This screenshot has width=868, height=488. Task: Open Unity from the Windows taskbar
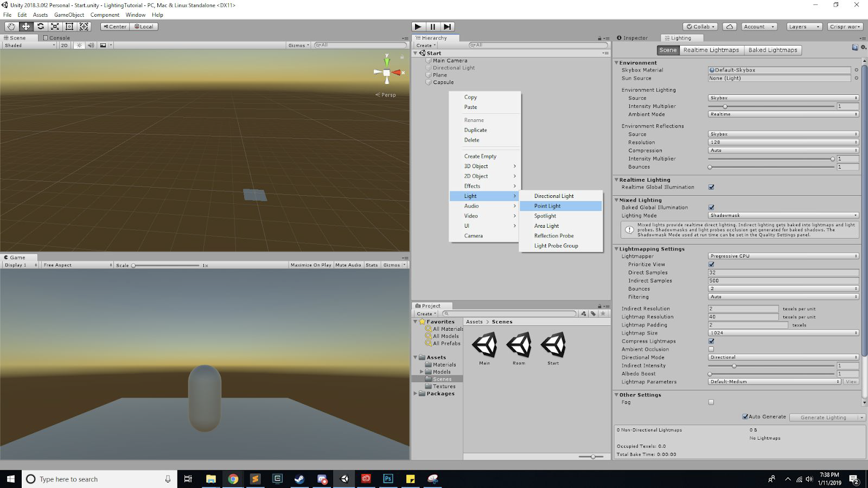pyautogui.click(x=344, y=479)
